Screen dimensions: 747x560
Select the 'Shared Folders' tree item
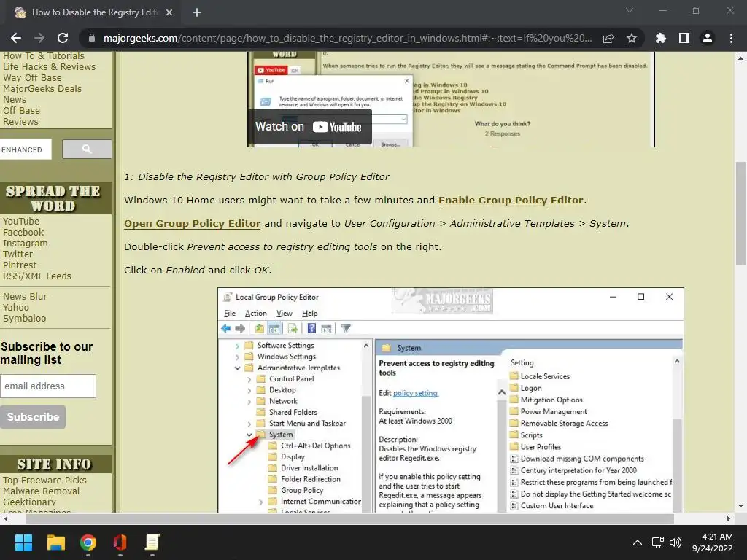pyautogui.click(x=293, y=412)
